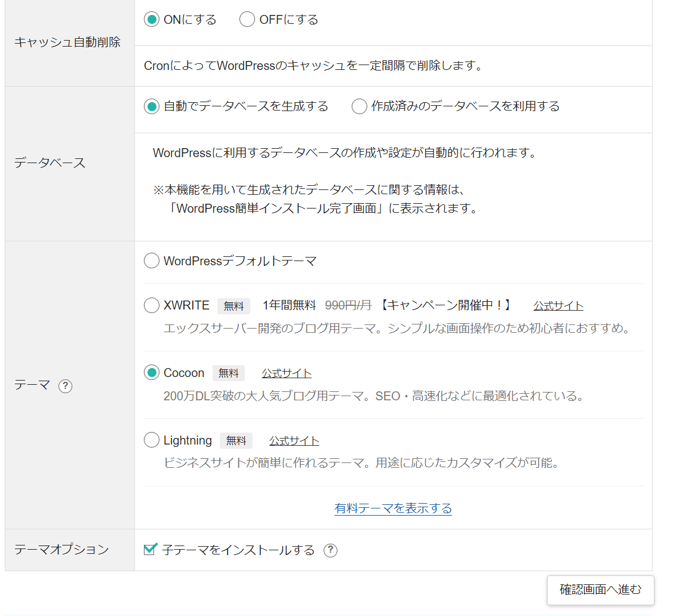Click 確認画面へ進む button

point(601,590)
